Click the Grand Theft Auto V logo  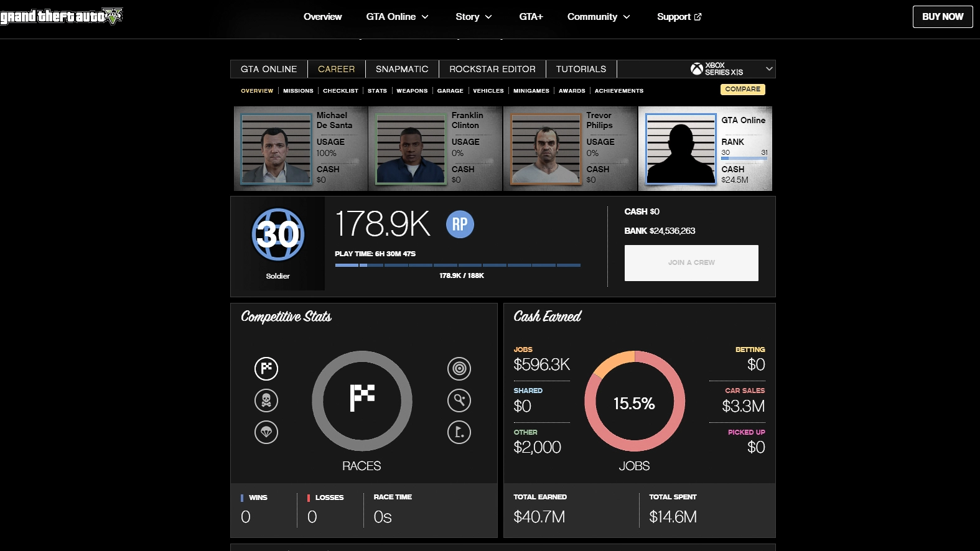tap(61, 16)
